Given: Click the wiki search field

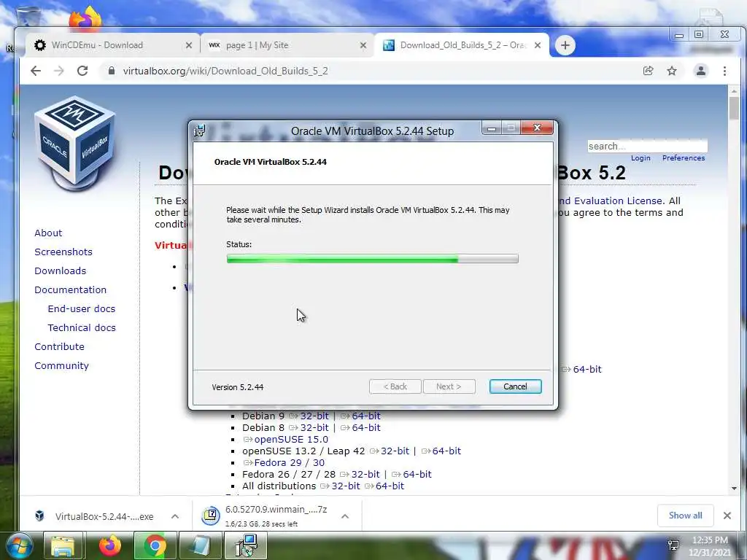Looking at the screenshot, I should 647,146.
